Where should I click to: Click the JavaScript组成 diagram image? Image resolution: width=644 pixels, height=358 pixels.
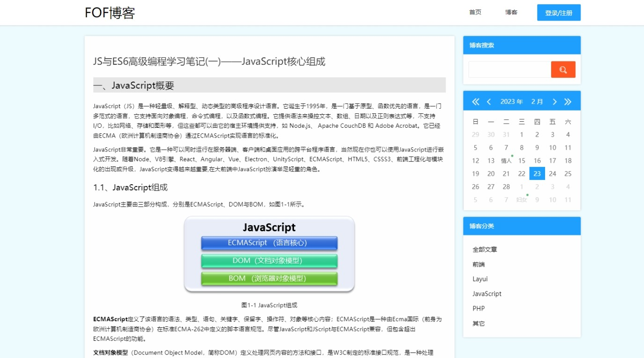point(269,254)
